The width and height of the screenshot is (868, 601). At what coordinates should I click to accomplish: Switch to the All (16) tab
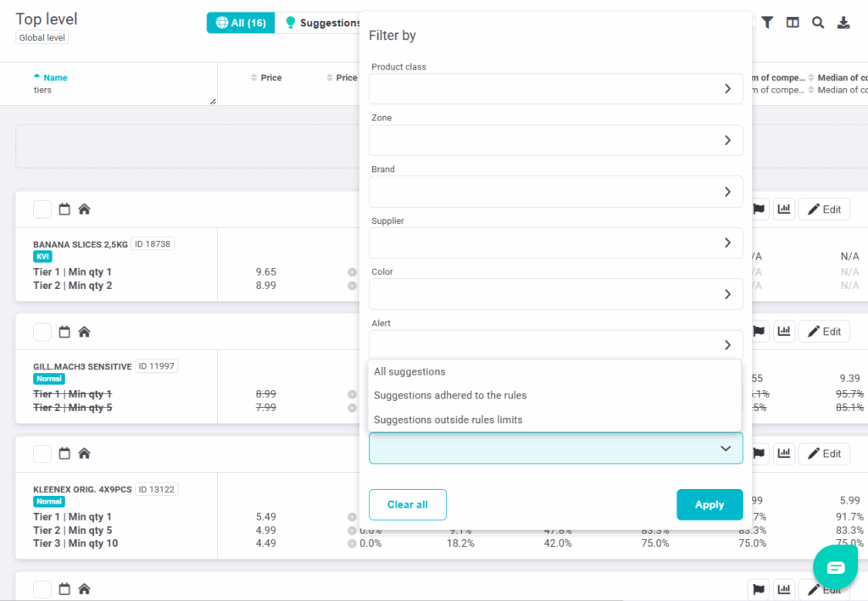(241, 23)
